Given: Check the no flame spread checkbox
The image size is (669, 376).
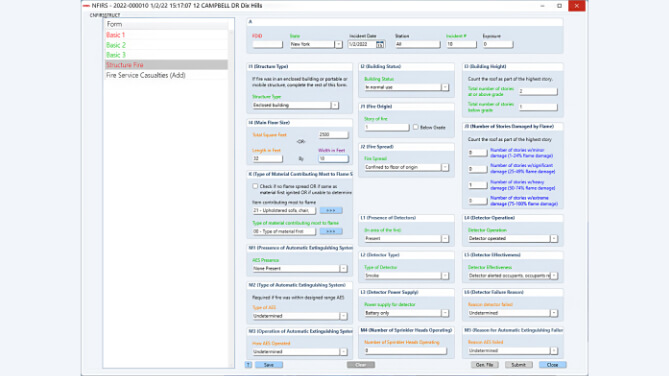Looking at the screenshot, I should click(255, 186).
